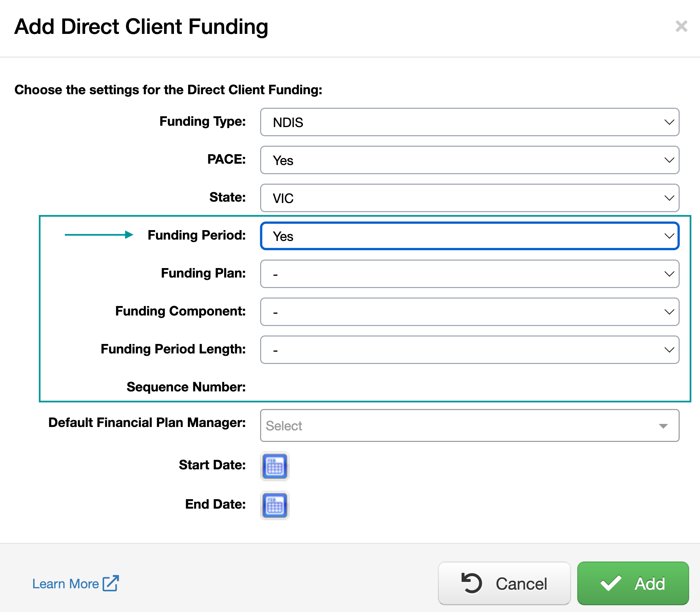700x612 pixels.
Task: Close the Add Direct Client Funding dialog
Action: (x=681, y=26)
